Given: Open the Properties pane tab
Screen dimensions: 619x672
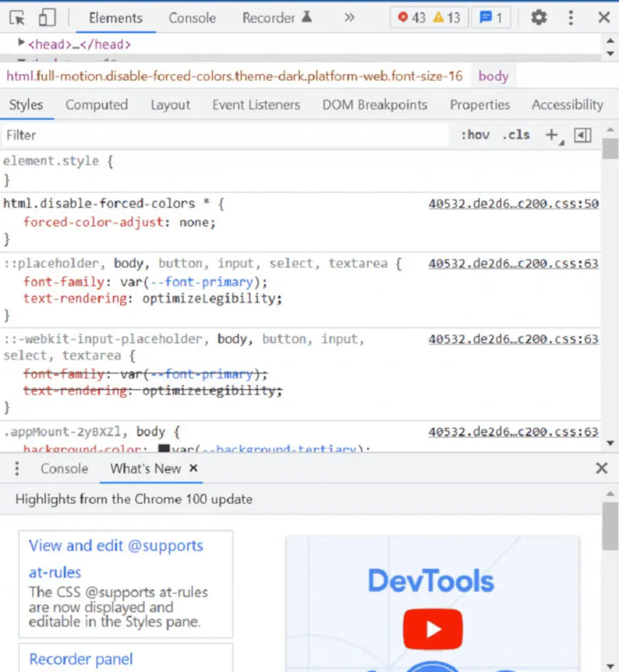Looking at the screenshot, I should (x=480, y=105).
